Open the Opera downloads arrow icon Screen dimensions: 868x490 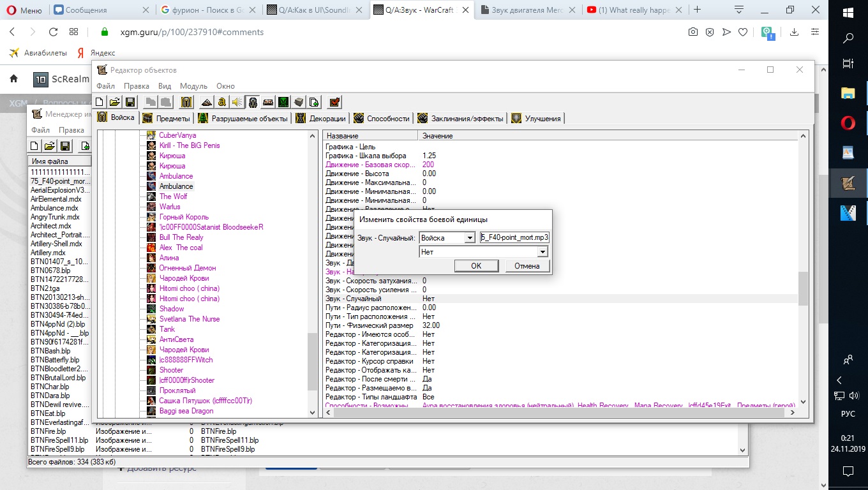coord(795,32)
